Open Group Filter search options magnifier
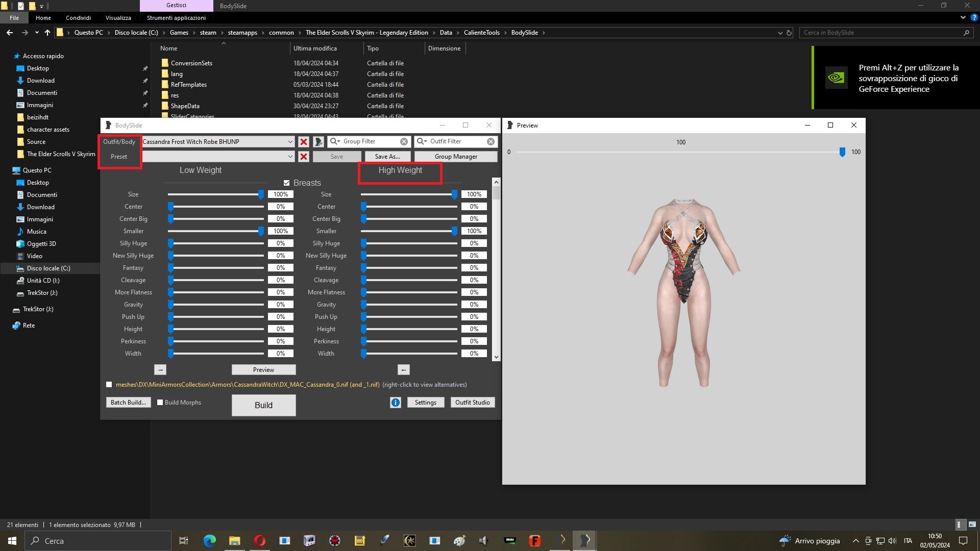This screenshot has width=980, height=551. point(335,141)
